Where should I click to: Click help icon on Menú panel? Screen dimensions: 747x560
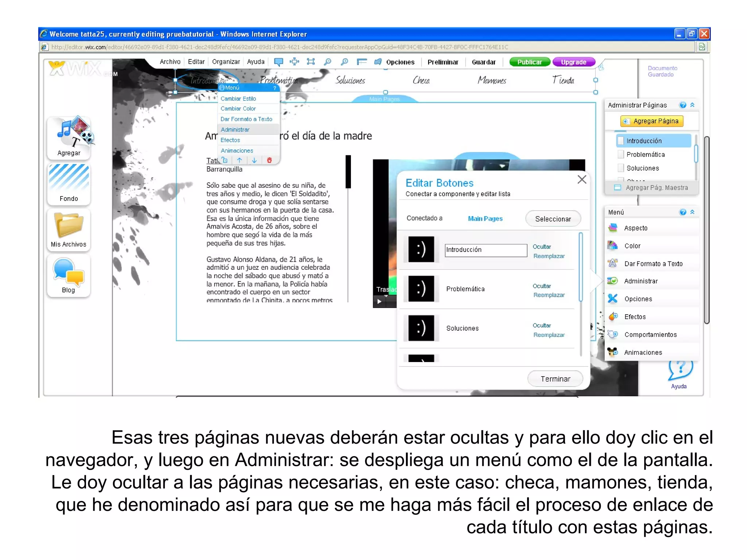pyautogui.click(x=682, y=212)
